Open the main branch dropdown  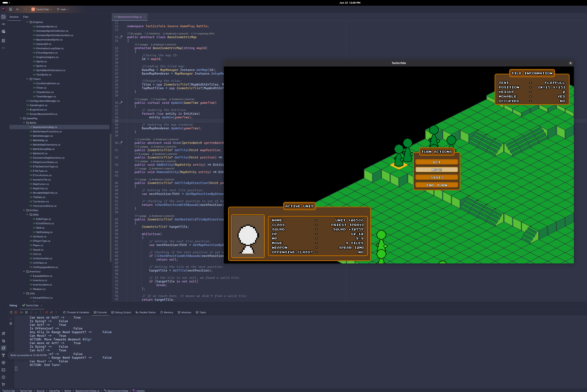click(63, 9)
